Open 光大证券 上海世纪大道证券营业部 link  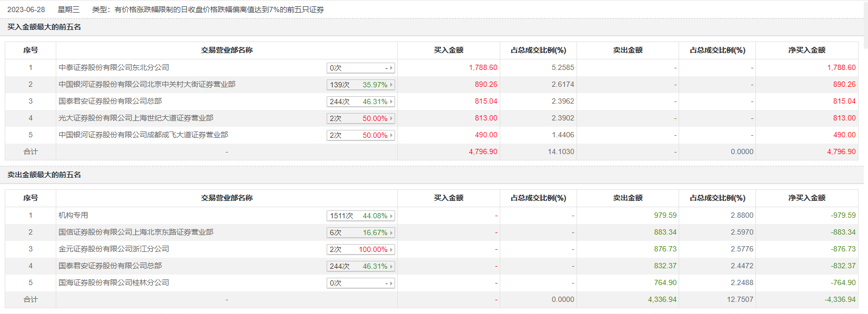point(136,118)
